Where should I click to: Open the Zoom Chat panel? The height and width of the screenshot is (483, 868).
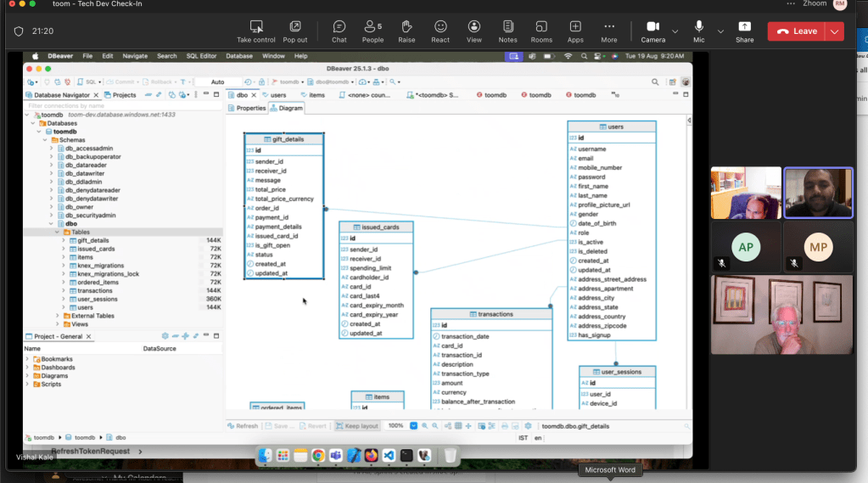(339, 31)
